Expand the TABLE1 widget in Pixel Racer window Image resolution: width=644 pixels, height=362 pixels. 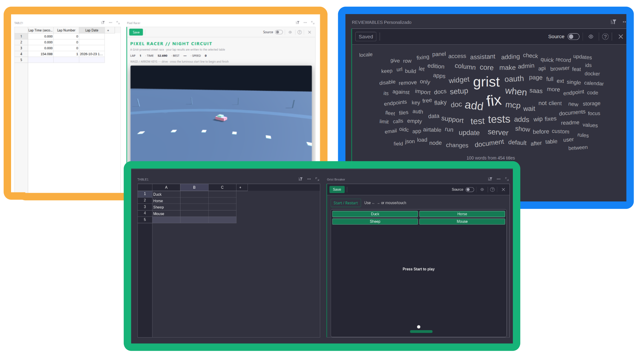coord(118,22)
